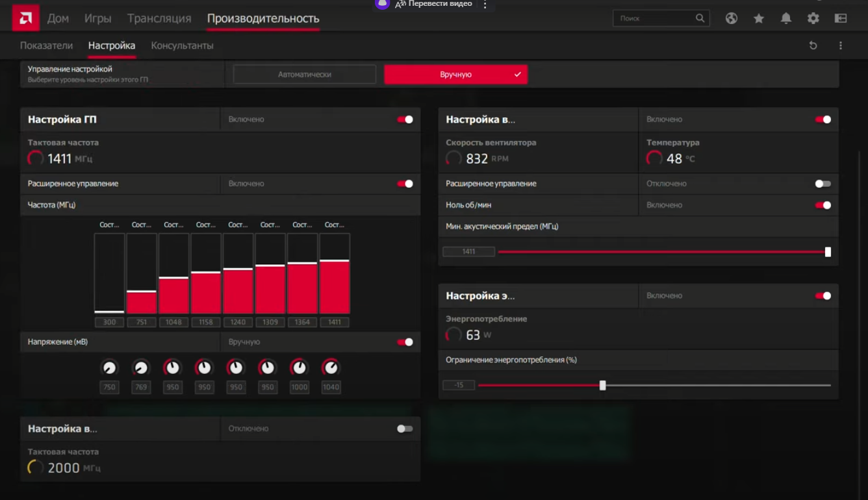Click the acoustic limit 1411 value box
Viewport: 868px width, 500px height.
click(x=468, y=252)
